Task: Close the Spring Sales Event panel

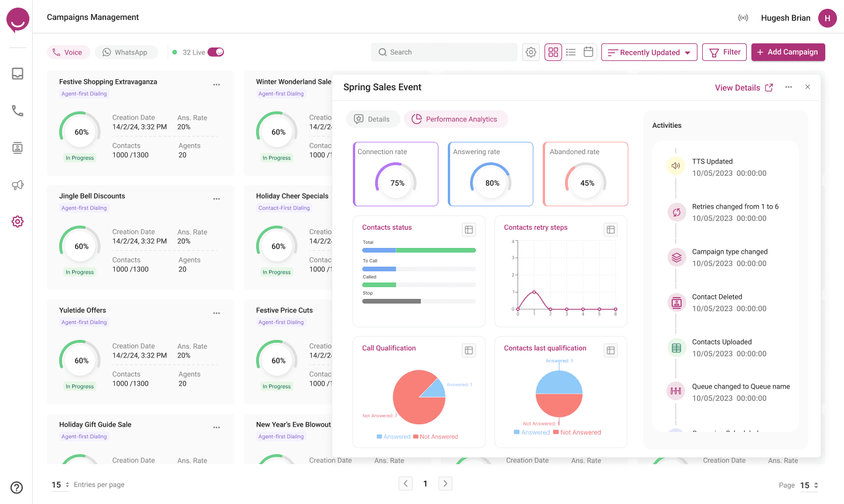Action: click(x=808, y=87)
